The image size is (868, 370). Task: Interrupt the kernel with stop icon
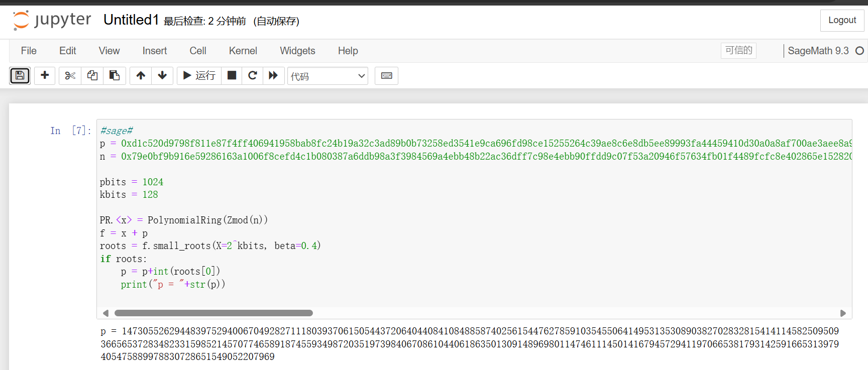[x=232, y=76]
